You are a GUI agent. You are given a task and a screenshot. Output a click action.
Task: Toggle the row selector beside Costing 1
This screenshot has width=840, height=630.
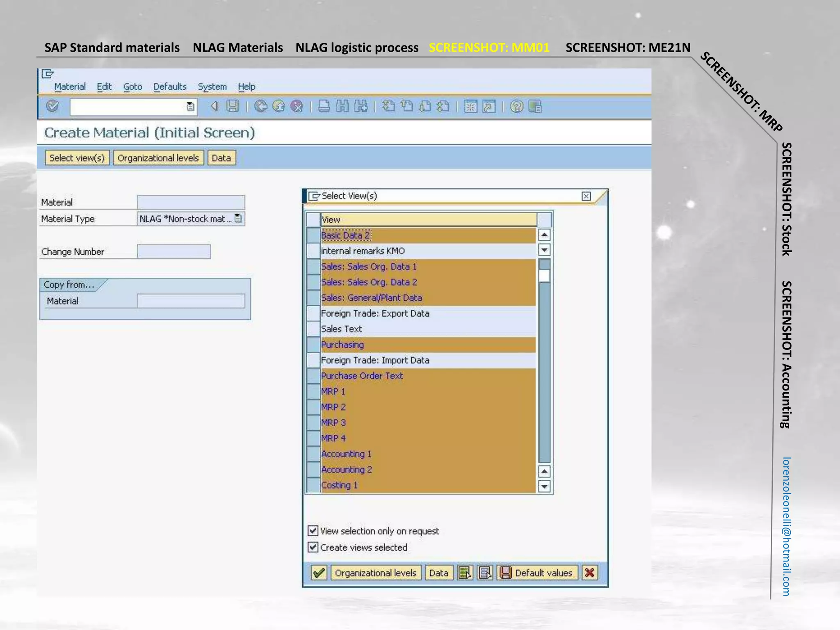pos(313,485)
